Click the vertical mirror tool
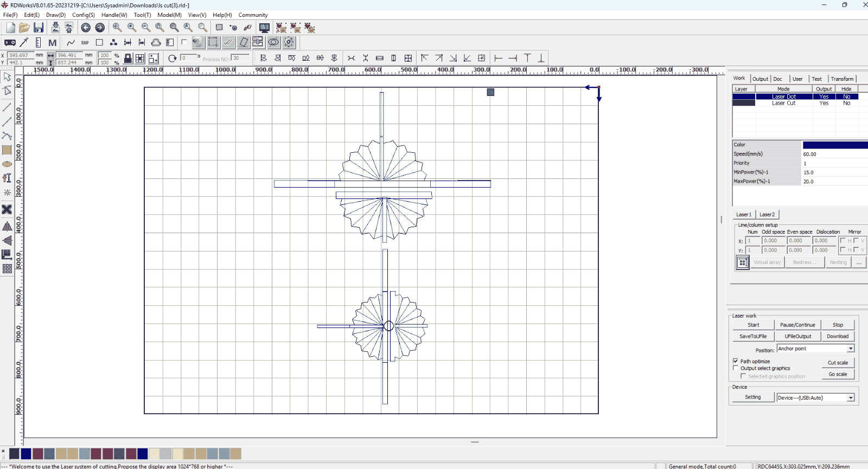The height and width of the screenshot is (469, 868). 7,240
